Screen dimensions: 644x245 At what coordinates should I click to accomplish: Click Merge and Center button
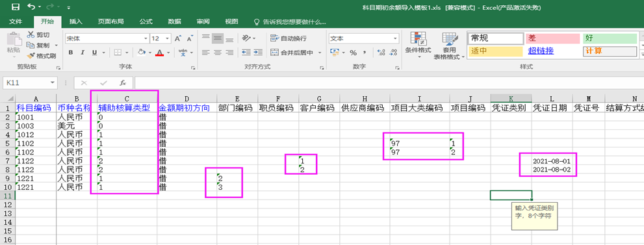click(292, 53)
